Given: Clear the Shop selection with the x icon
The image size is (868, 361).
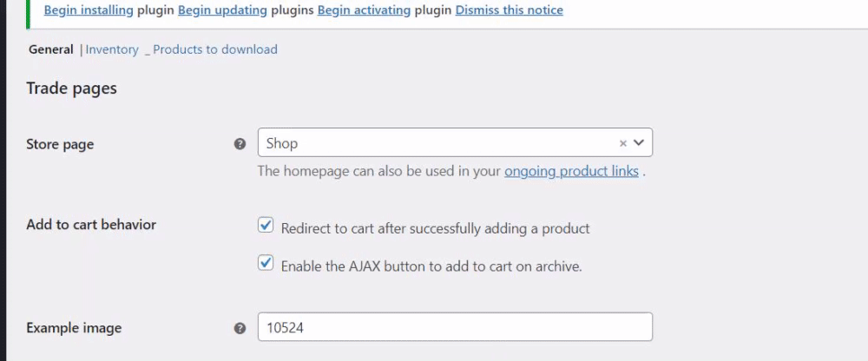Looking at the screenshot, I should click(622, 143).
